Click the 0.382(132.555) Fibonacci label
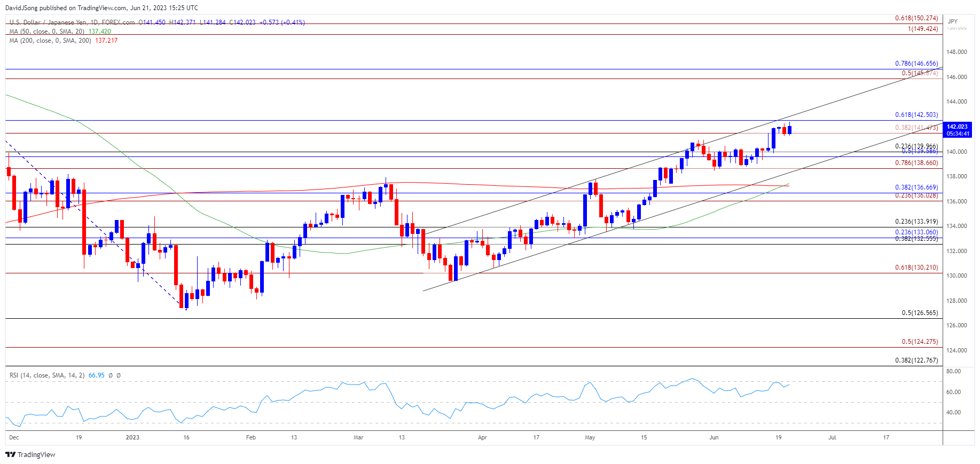 coord(916,239)
